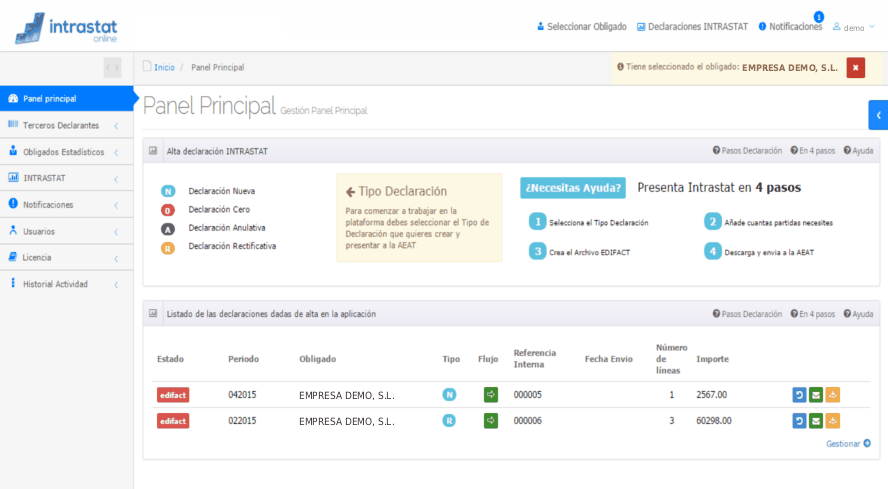This screenshot has height=489, width=888.
Task: Select the Declaración Nueva N icon
Action: (x=168, y=192)
